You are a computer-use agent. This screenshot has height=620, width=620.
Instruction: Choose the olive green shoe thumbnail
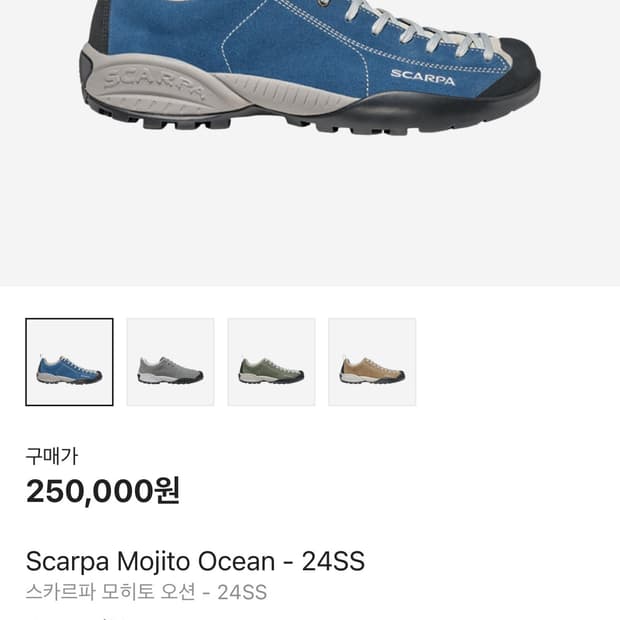pos(271,362)
